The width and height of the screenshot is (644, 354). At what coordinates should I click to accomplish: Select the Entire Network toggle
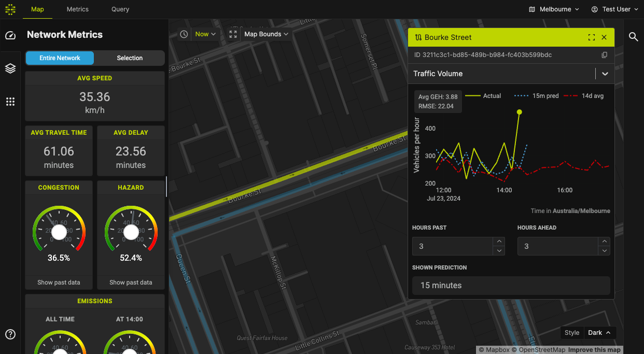tap(60, 58)
